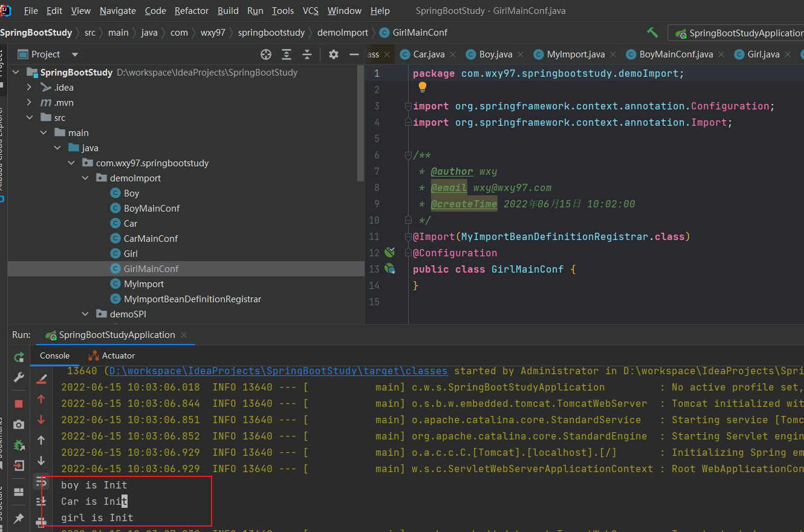Click the camera thread dump icon
Image resolution: width=804 pixels, height=532 pixels.
coord(19,424)
